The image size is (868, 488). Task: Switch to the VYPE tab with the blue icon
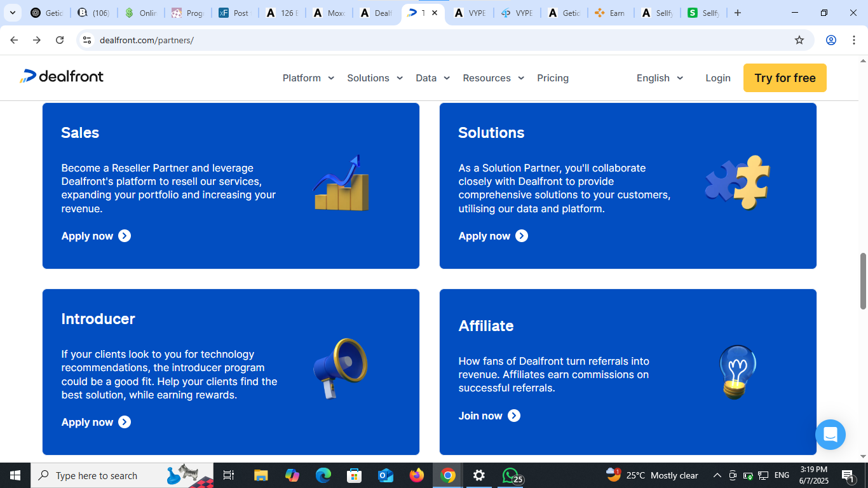pos(517,13)
